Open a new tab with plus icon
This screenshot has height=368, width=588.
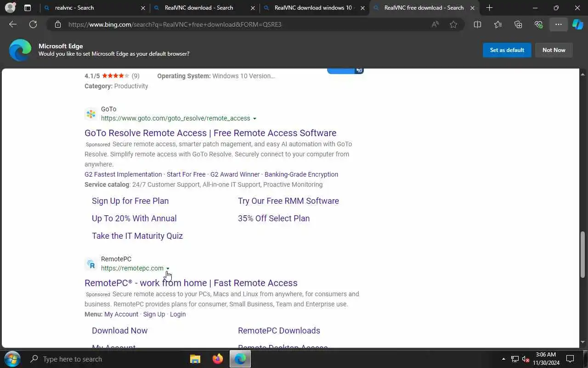[489, 8]
